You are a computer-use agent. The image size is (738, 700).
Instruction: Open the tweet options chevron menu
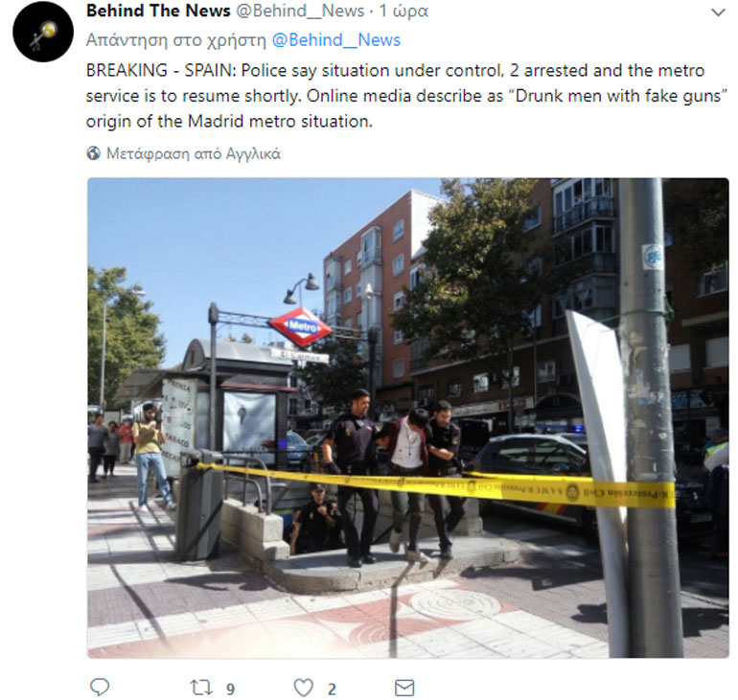[718, 12]
